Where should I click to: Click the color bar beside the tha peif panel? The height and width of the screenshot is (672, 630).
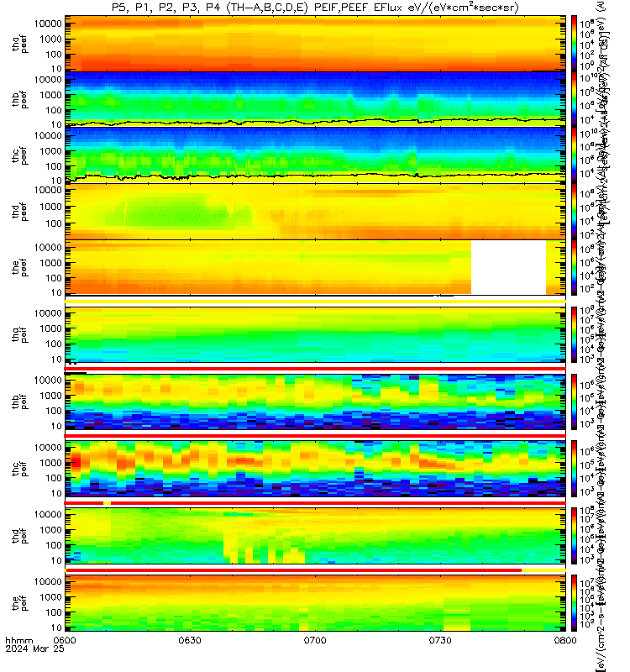point(574,334)
